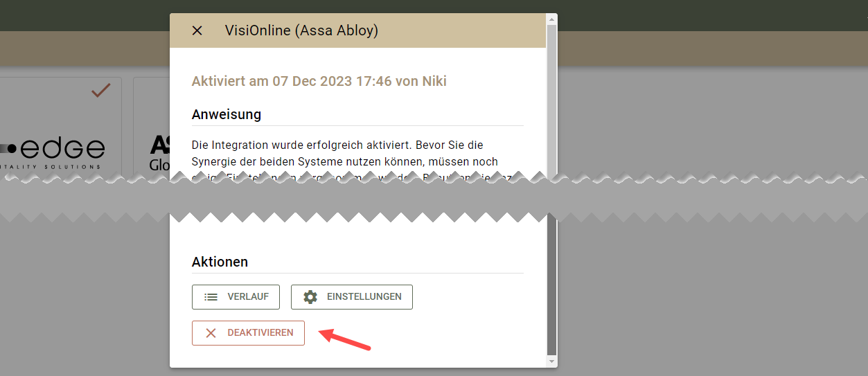Image resolution: width=868 pixels, height=376 pixels.
Task: Open the Verlauf history button
Action: pyautogui.click(x=236, y=297)
